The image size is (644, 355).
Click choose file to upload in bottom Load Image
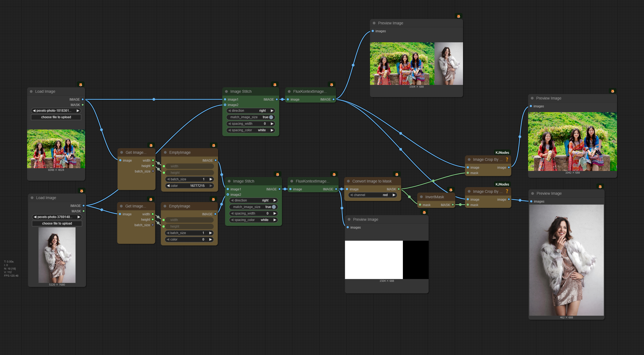click(x=57, y=223)
